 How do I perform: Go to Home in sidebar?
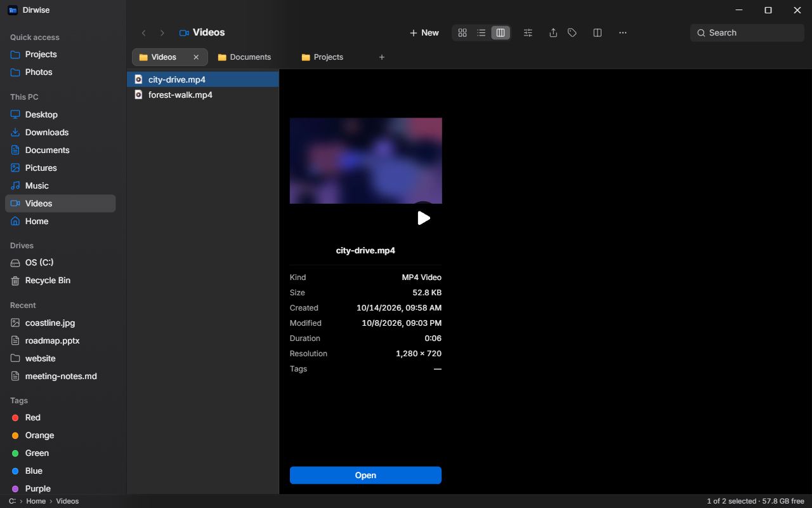click(60, 221)
